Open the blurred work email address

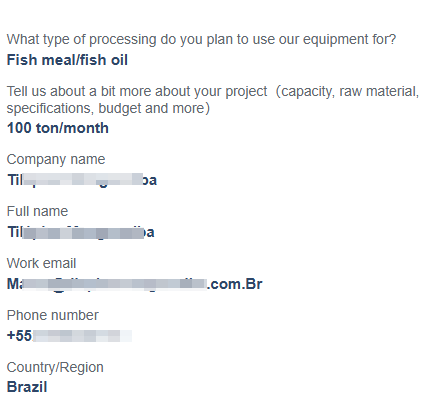[x=135, y=284]
